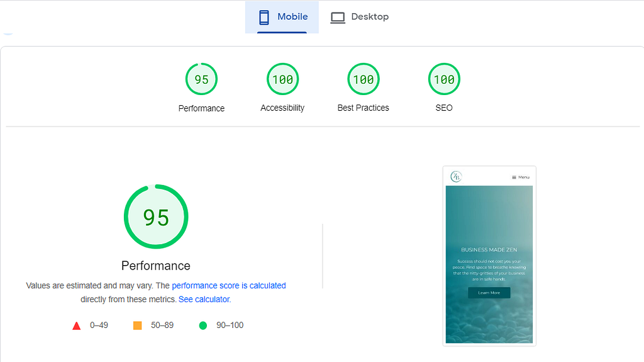Click the site logo in screenshot preview
Screen dimensions: 644x362
(456, 176)
